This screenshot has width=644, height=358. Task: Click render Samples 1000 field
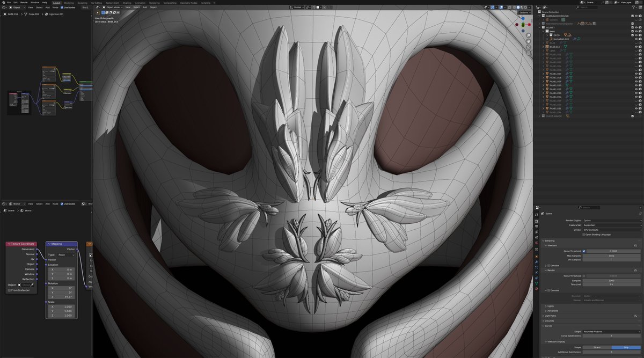612,281
